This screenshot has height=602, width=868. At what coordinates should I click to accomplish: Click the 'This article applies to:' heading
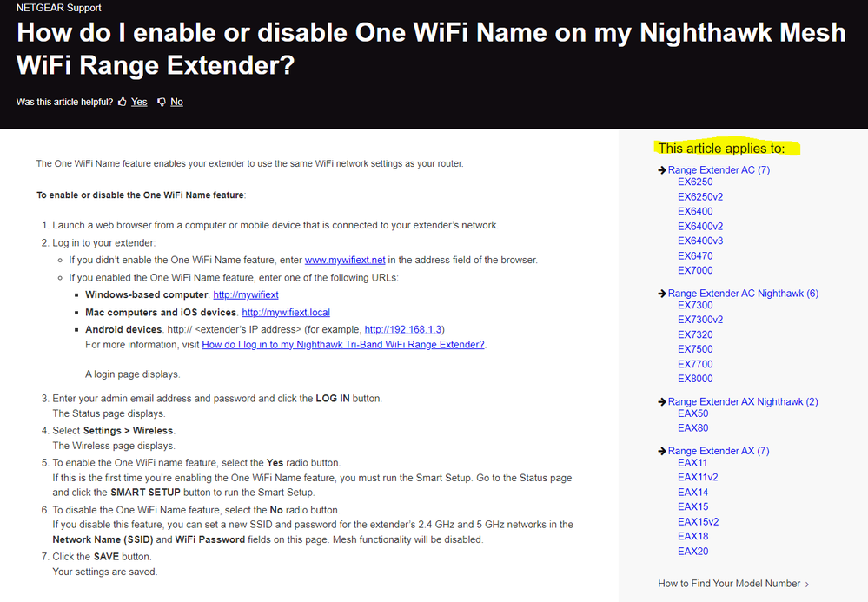721,149
